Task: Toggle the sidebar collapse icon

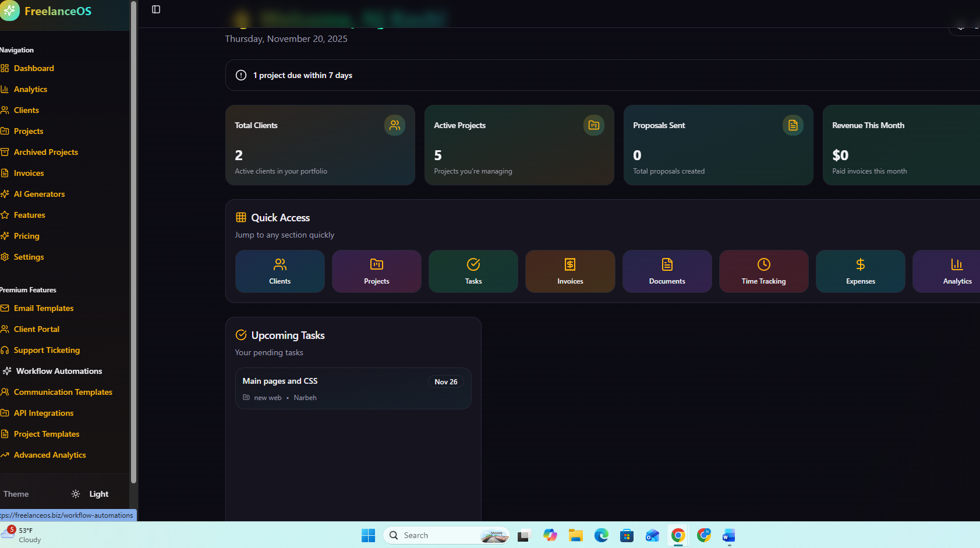Action: (x=156, y=9)
